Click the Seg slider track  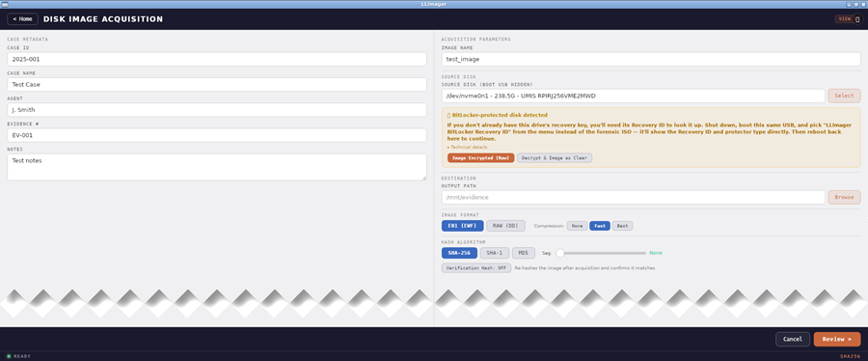click(x=602, y=253)
